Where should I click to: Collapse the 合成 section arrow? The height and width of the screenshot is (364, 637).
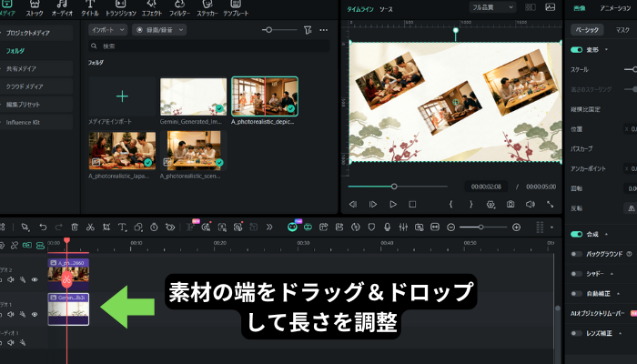tap(607, 234)
